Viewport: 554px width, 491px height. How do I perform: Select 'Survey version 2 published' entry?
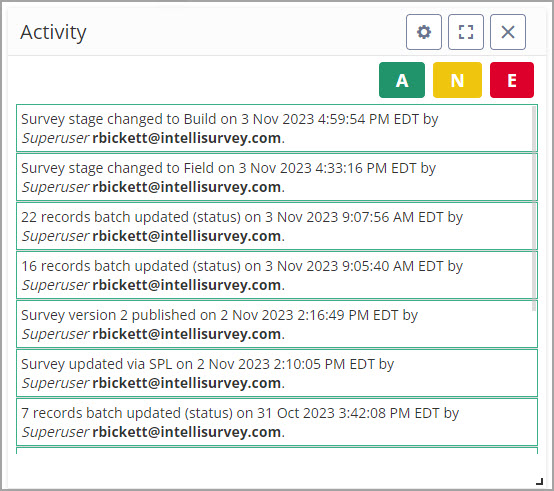pos(277,324)
